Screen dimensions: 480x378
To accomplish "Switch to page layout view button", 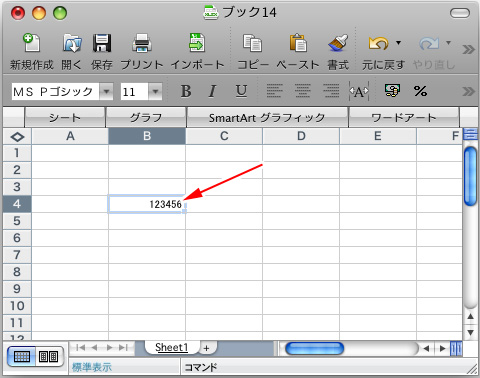I will click(49, 356).
